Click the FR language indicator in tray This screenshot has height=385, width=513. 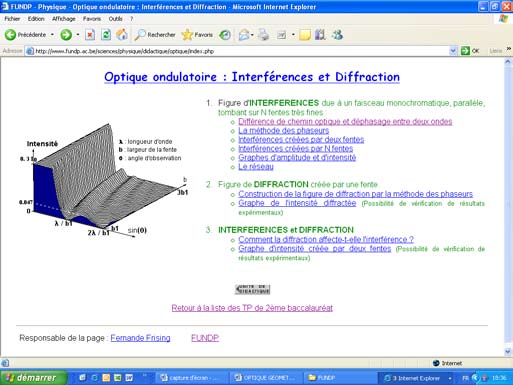465,378
